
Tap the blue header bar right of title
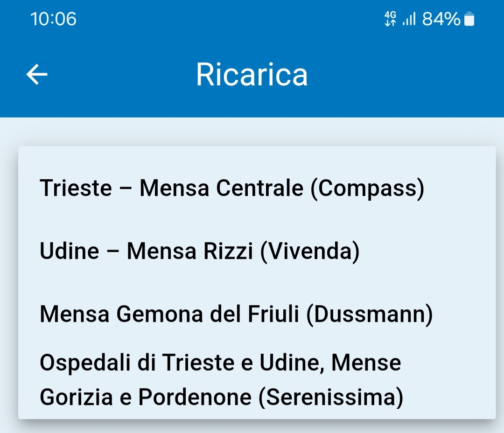click(x=405, y=75)
